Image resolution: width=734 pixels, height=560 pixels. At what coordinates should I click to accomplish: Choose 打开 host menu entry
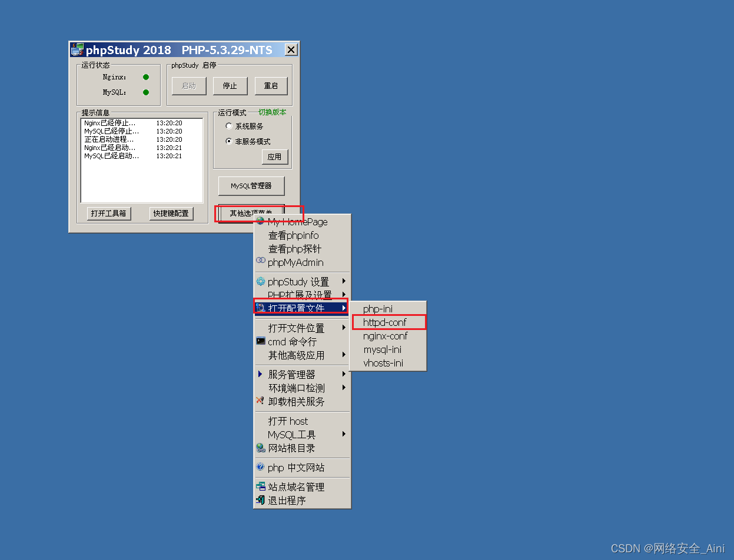pyautogui.click(x=302, y=421)
